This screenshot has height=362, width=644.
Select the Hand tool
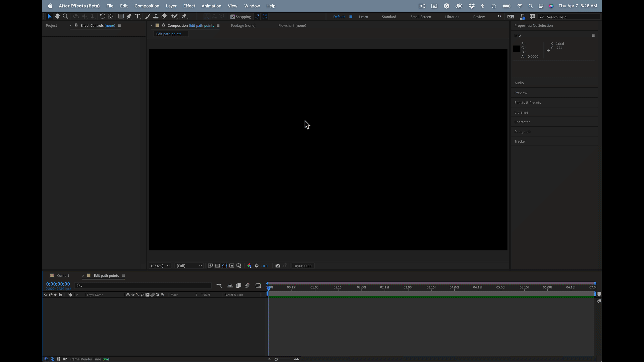coord(57,16)
